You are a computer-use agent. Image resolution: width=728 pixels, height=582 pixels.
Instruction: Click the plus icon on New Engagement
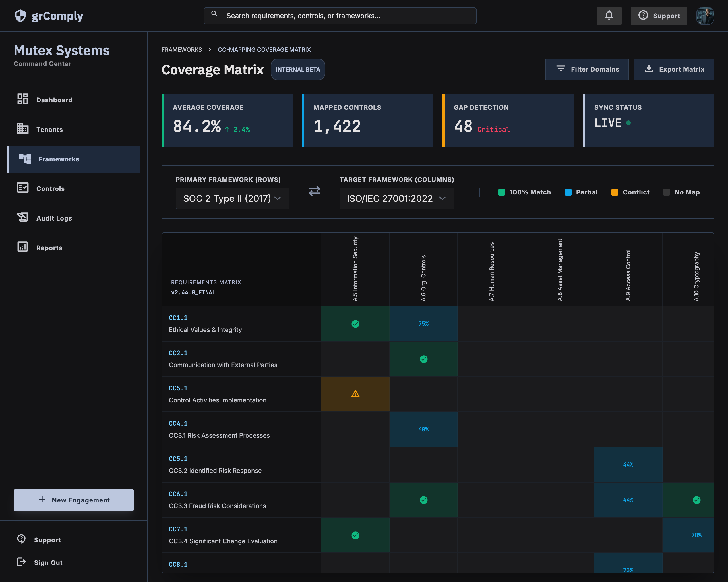(x=42, y=499)
